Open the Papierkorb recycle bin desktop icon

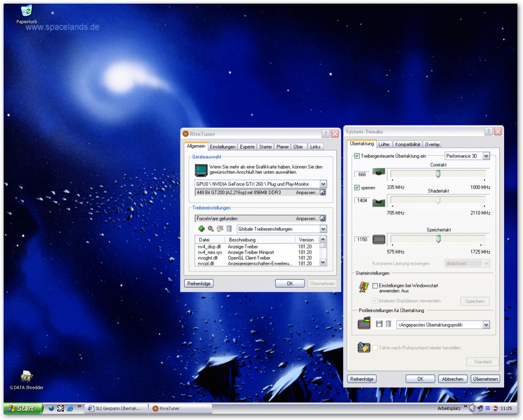[x=27, y=14]
